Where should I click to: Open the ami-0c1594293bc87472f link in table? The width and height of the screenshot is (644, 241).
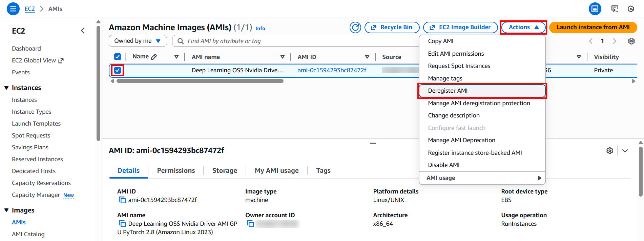coord(332,70)
